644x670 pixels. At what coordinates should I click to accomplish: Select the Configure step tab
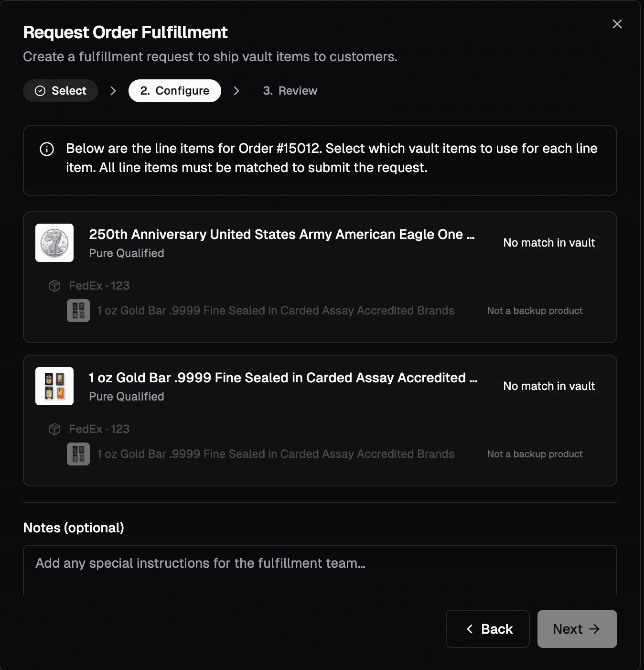[x=175, y=91]
